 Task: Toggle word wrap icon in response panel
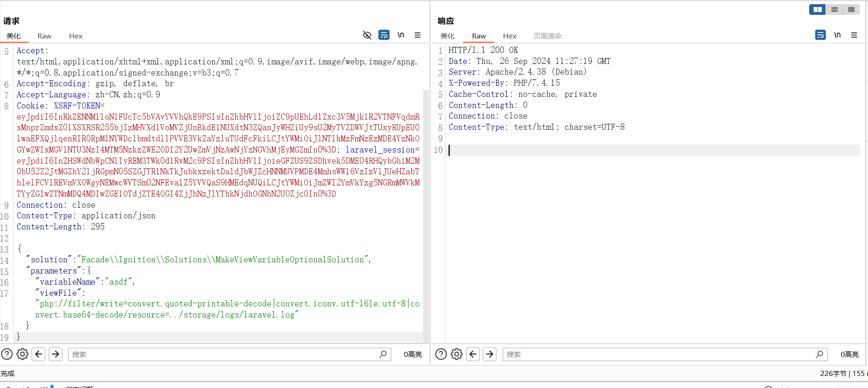820,35
